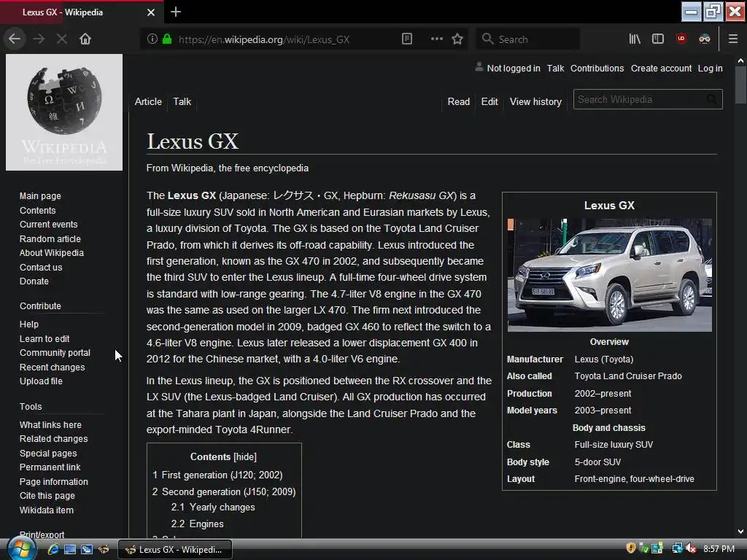747x560 pixels.
Task: Go to 2.1 Yearly changes section
Action: 213,507
